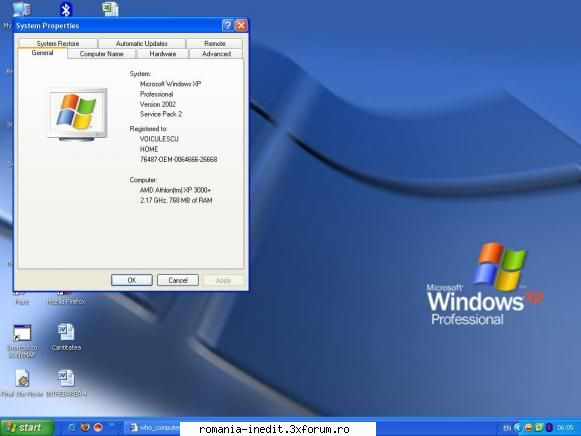Click the 'AMD Athlon(tm) XP 3000+' text
581x436 pixels.
coord(175,190)
